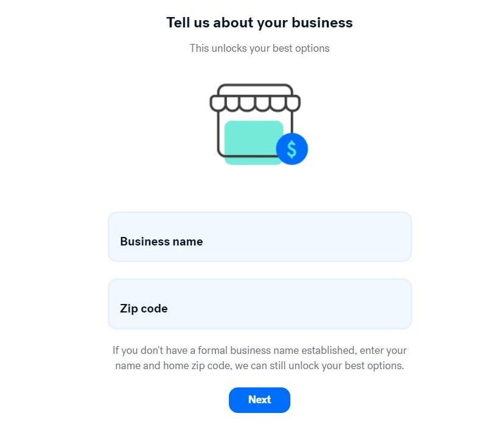
Task: Click the white dollar symbol inside the coin
Action: tap(292, 149)
